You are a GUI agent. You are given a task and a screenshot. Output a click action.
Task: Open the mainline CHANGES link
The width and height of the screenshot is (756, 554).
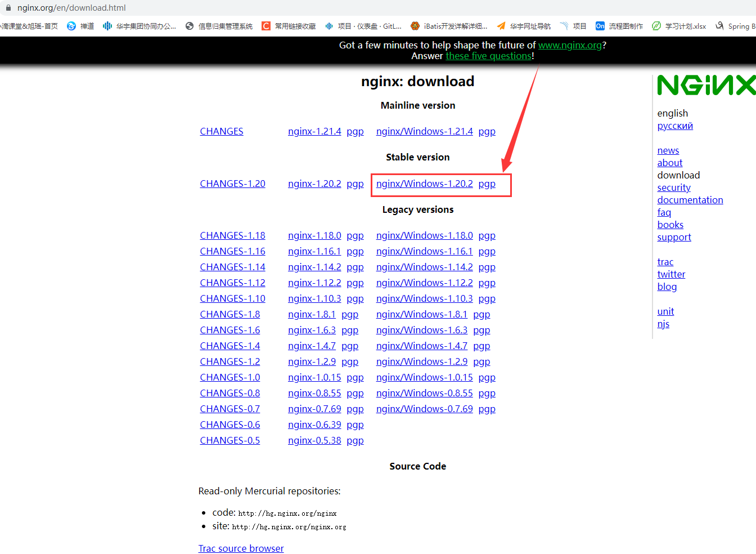(222, 131)
